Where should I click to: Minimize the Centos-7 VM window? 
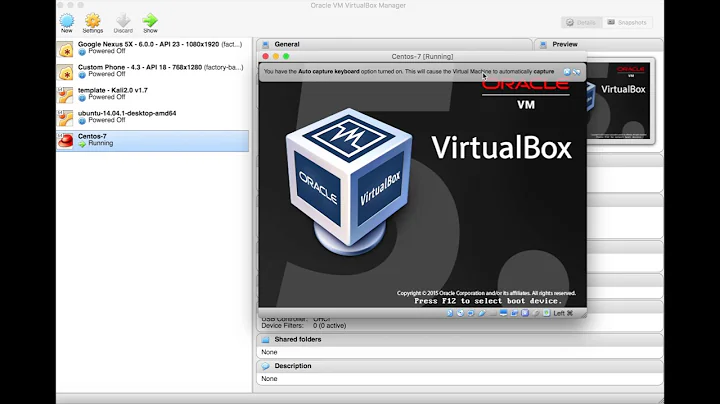(x=276, y=56)
